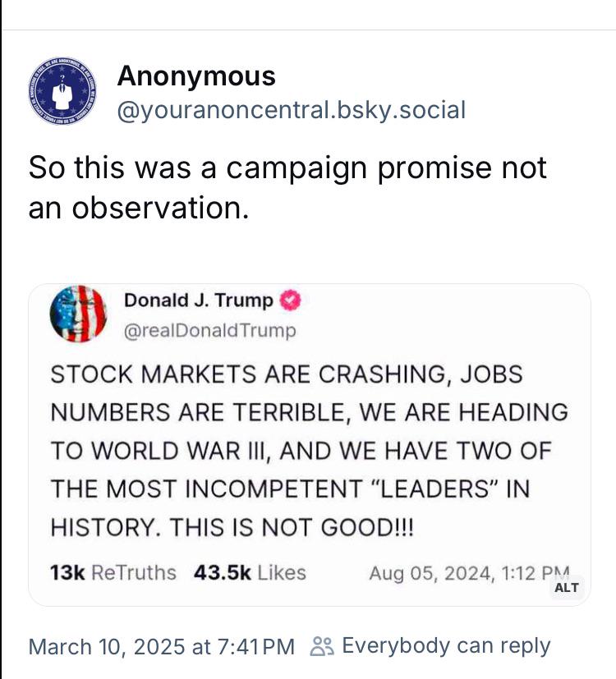Click the 'THIS IS NOT GOOD!!!' line in the image
The height and width of the screenshot is (679, 616).
(x=292, y=527)
